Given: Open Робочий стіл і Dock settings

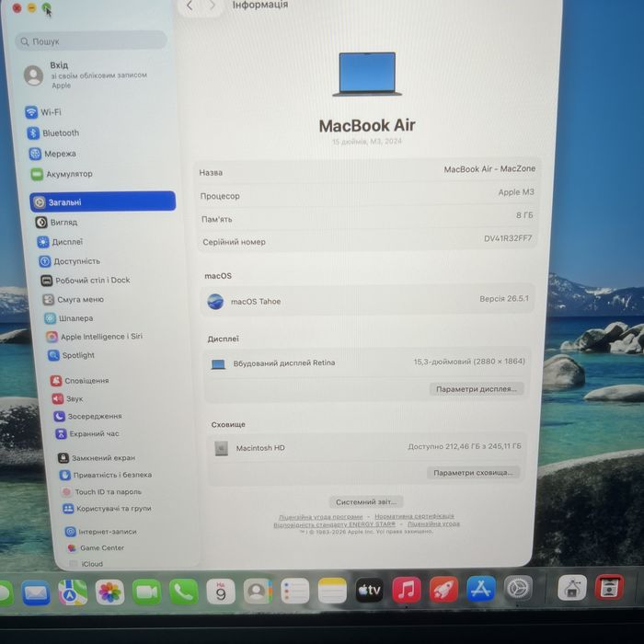Looking at the screenshot, I should [x=86, y=280].
